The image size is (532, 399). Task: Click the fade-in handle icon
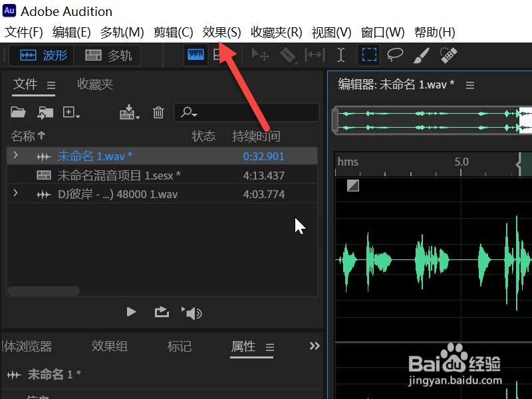pos(353,186)
